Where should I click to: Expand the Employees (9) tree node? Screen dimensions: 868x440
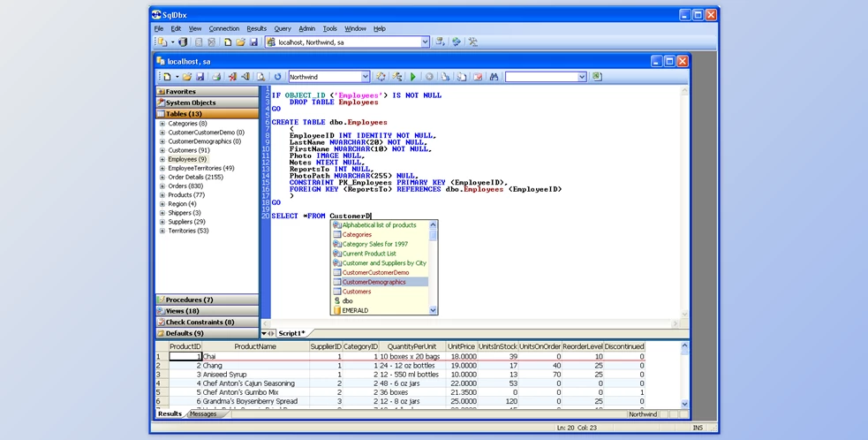[x=162, y=159]
